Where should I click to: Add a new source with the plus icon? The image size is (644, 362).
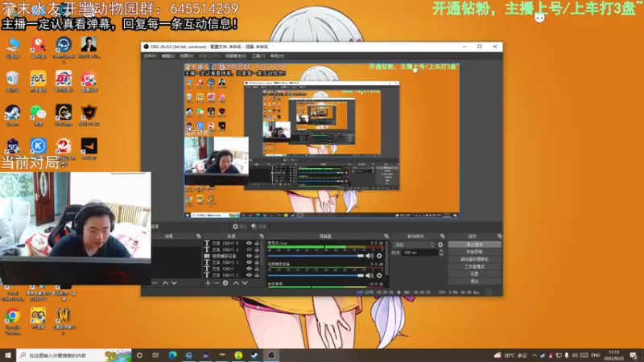(x=208, y=283)
